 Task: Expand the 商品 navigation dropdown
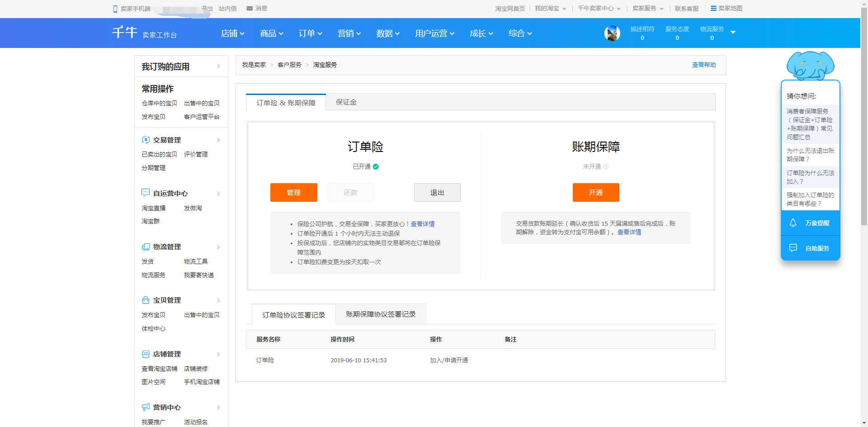272,33
